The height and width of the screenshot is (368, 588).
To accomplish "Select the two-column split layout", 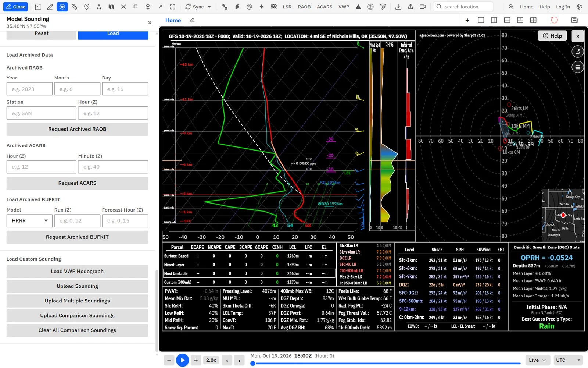I will 494,20.
